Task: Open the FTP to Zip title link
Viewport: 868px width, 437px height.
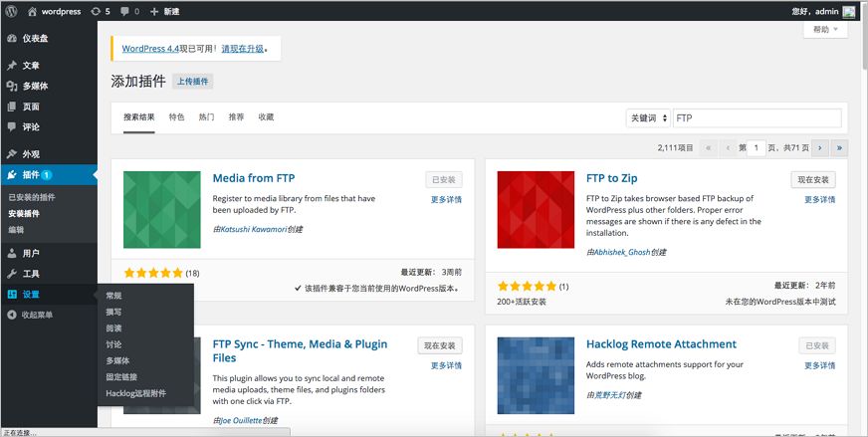Action: (612, 178)
